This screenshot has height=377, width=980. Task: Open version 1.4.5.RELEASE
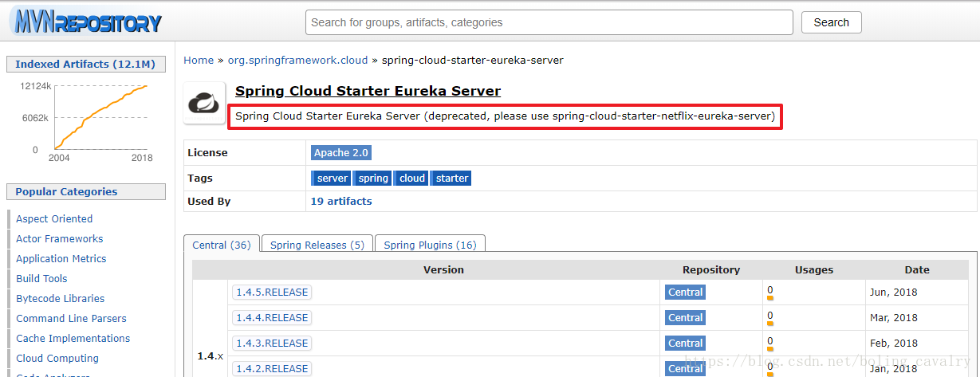(272, 292)
